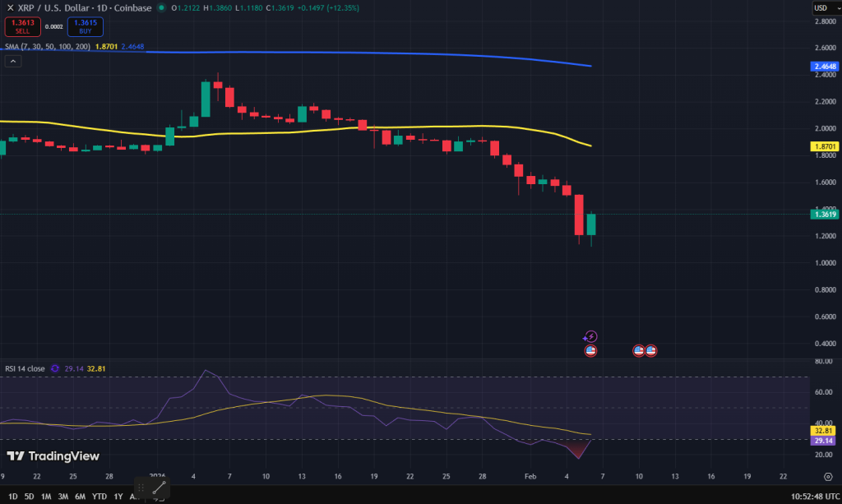842x504 pixels.
Task: Click the second US flag event near Feb 11
Action: coord(651,351)
